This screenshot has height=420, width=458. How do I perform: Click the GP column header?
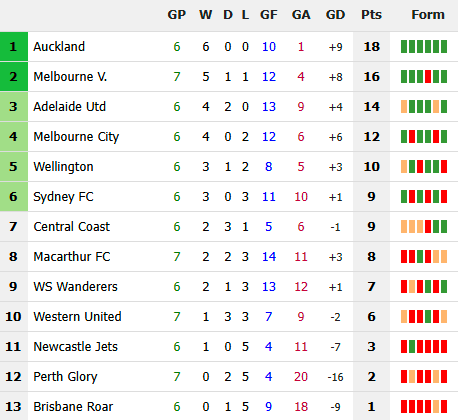pos(177,15)
